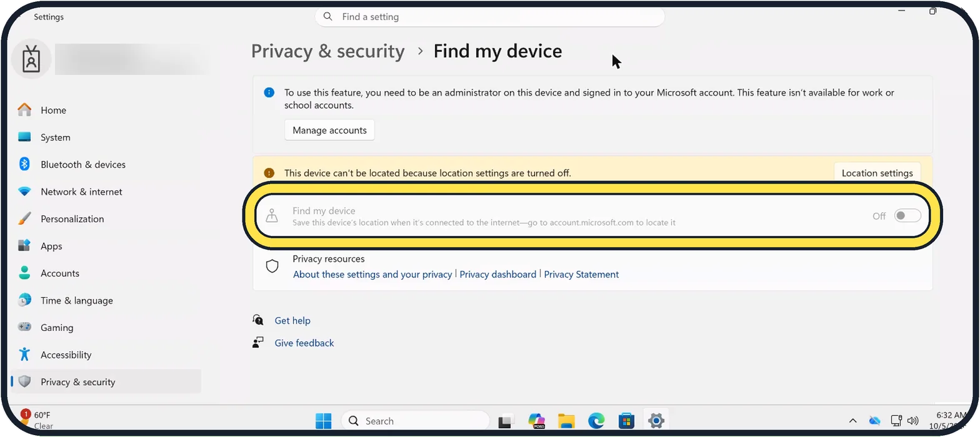Image resolution: width=980 pixels, height=437 pixels.
Task: Open the Apps settings category
Action: [x=106, y=246]
